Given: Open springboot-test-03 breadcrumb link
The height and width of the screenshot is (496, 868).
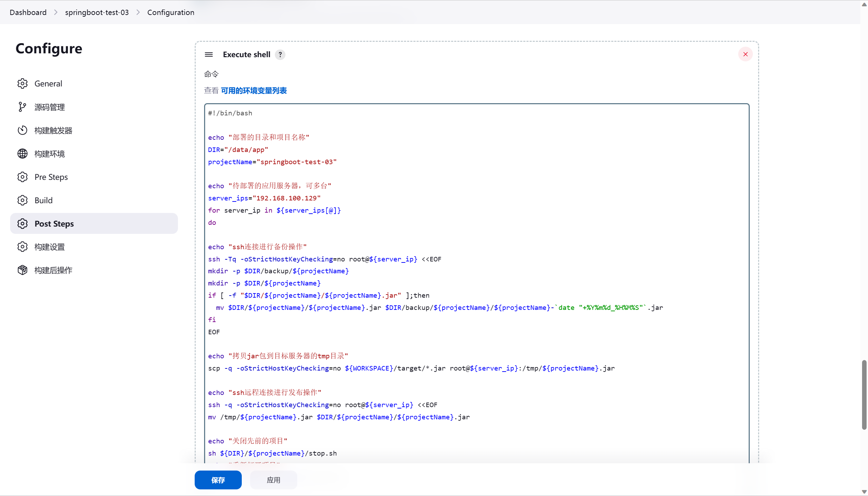Looking at the screenshot, I should coord(97,12).
